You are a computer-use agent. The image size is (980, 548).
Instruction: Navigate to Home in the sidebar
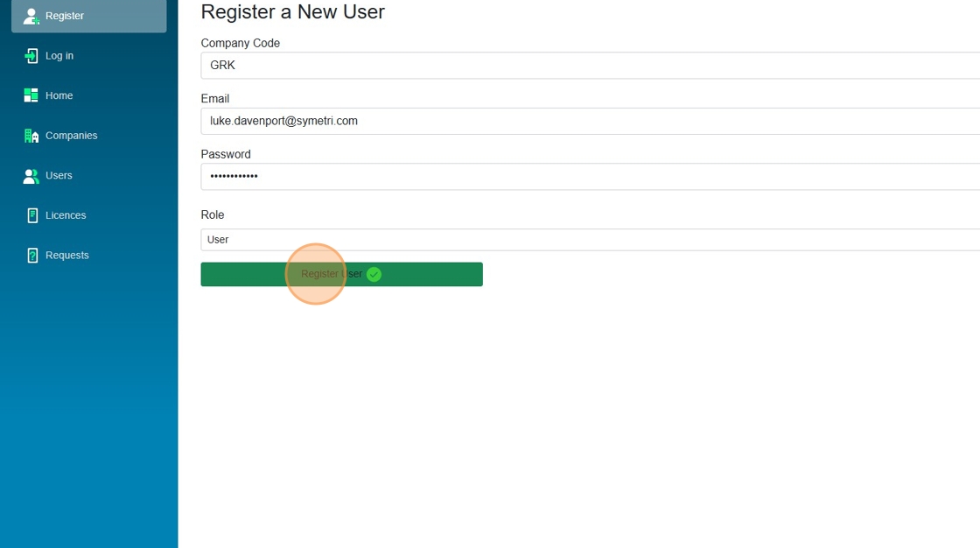point(59,95)
